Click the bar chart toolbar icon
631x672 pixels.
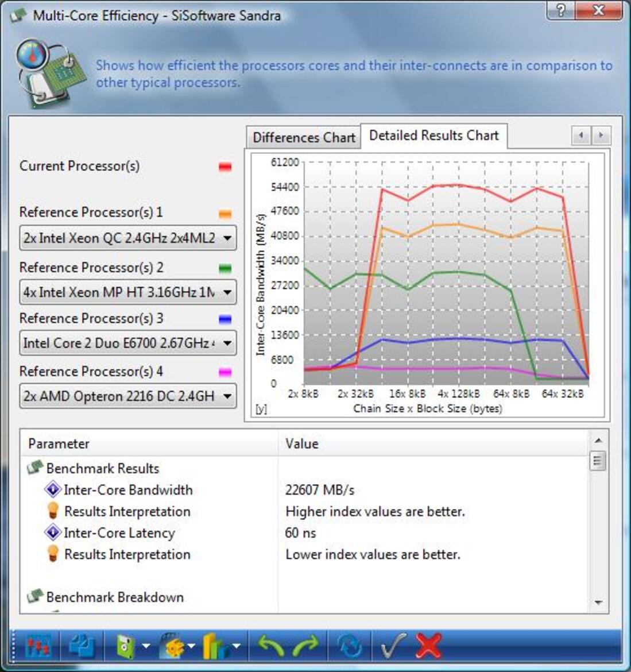(215, 645)
